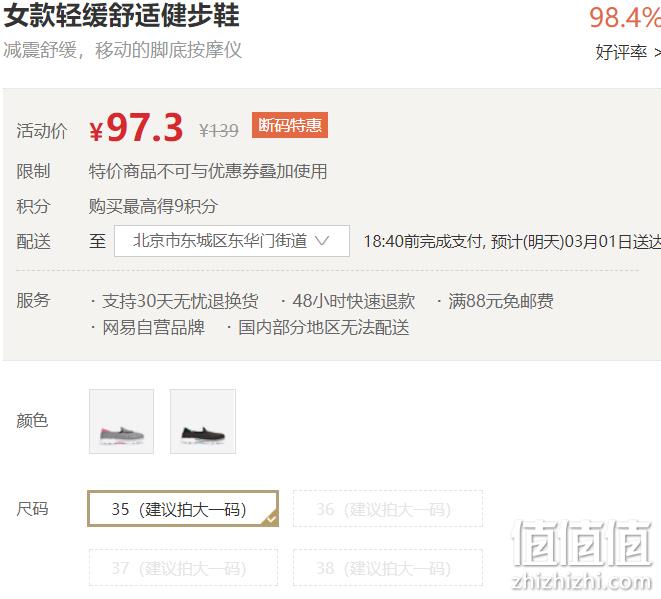
Task: Open the 好评率 reviews link
Action: click(628, 52)
